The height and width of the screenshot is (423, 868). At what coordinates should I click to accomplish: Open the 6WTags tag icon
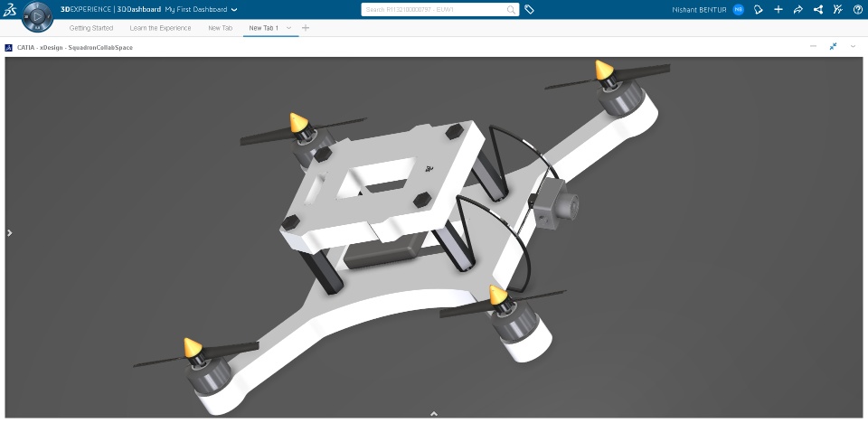[529, 9]
